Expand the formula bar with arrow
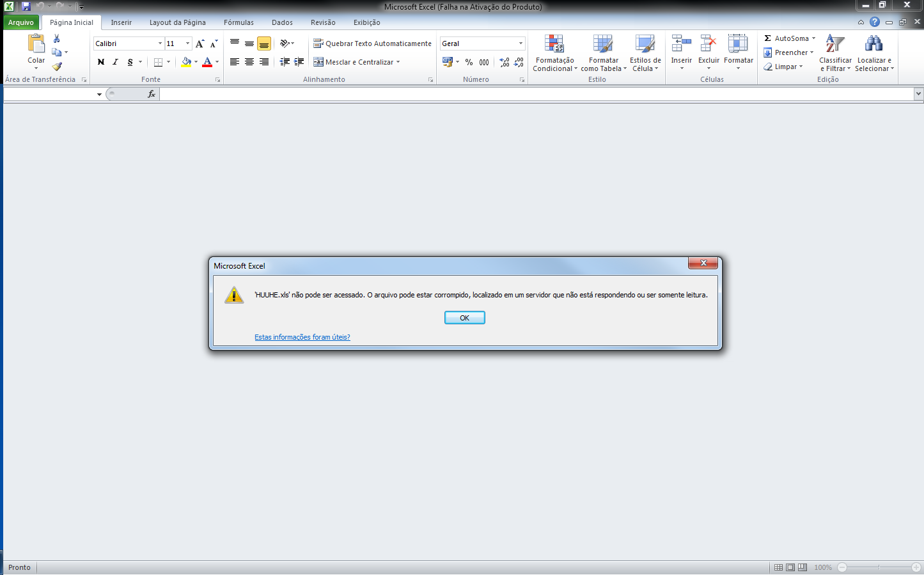Viewport: 924px width, 575px height. [919, 94]
